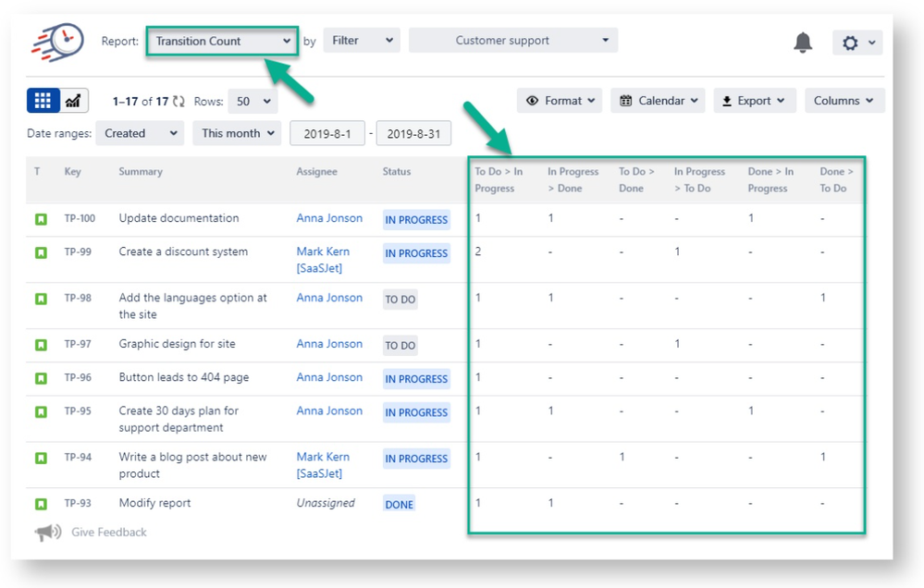The height and width of the screenshot is (588, 924).
Task: Open Anna Jonson assignee link for TP-98
Action: click(329, 298)
